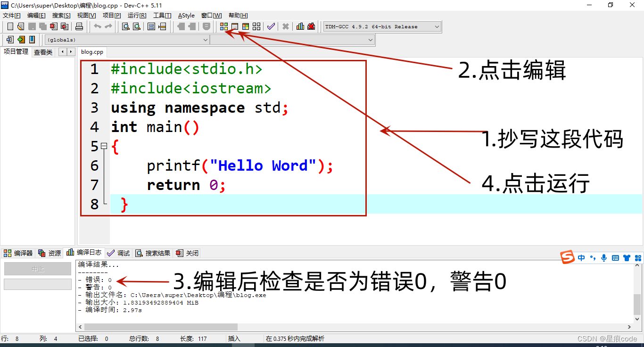Image resolution: width=644 pixels, height=347 pixels.
Task: Click the Replace toolbar icon
Action: 137,26
